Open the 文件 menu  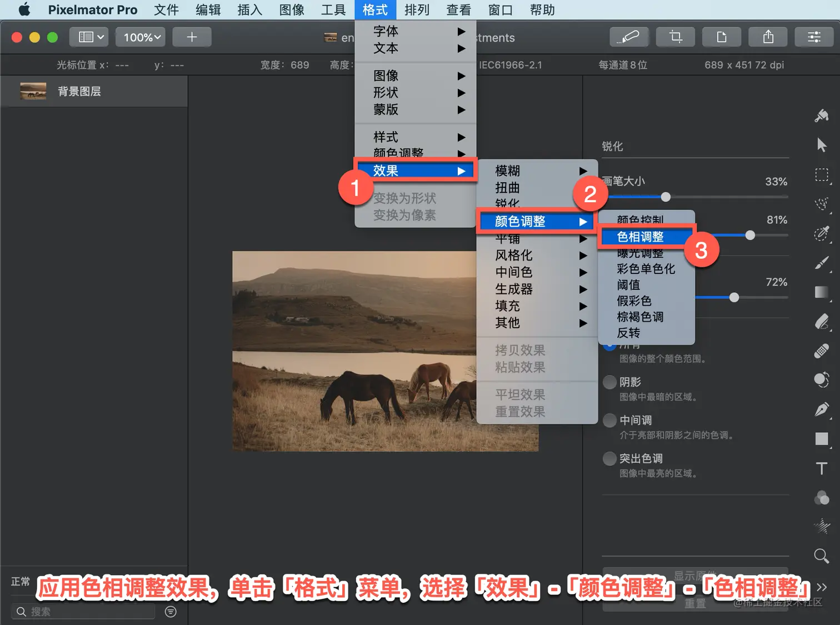[166, 9]
